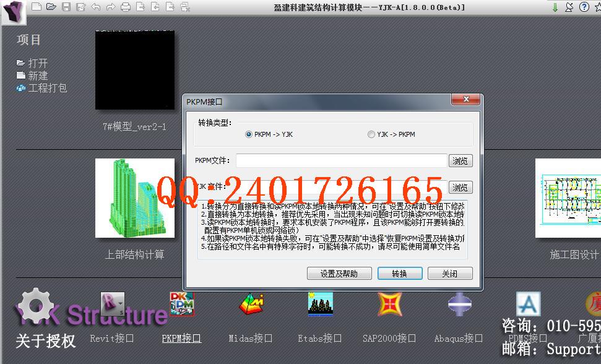Click the Abaqus接口 label
Image resolution: width=601 pixels, height=364 pixels.
(x=459, y=339)
